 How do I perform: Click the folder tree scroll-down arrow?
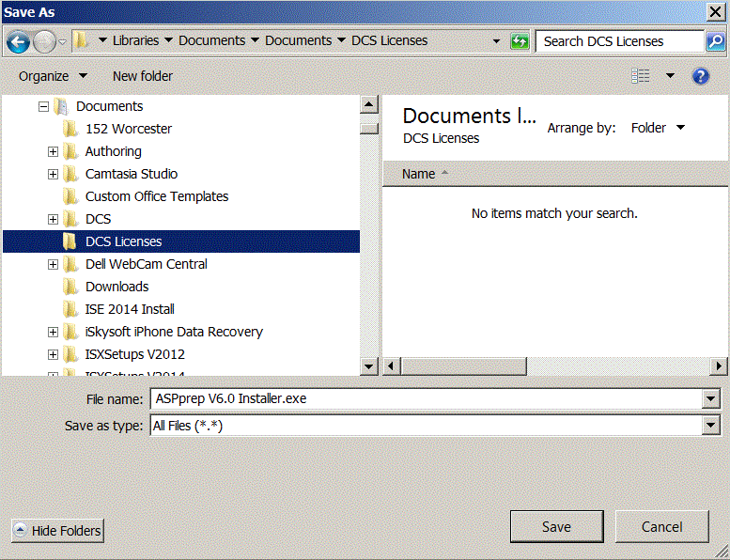click(368, 366)
